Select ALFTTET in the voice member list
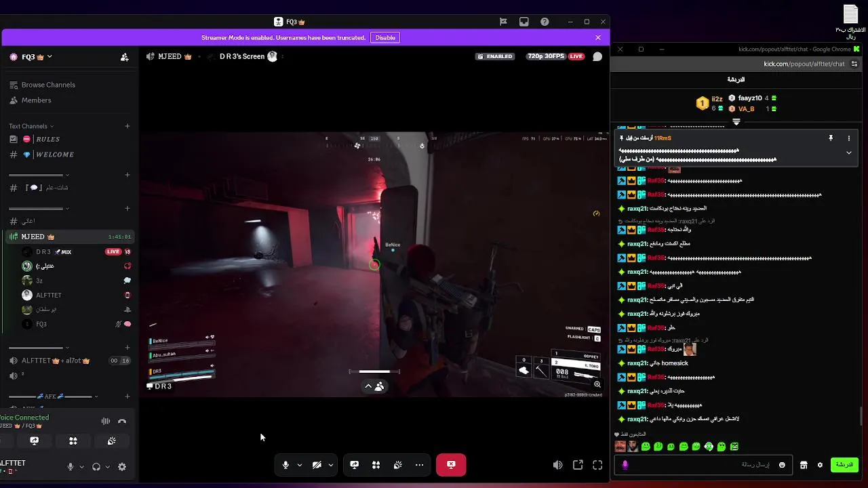This screenshot has width=868, height=488. [x=47, y=295]
